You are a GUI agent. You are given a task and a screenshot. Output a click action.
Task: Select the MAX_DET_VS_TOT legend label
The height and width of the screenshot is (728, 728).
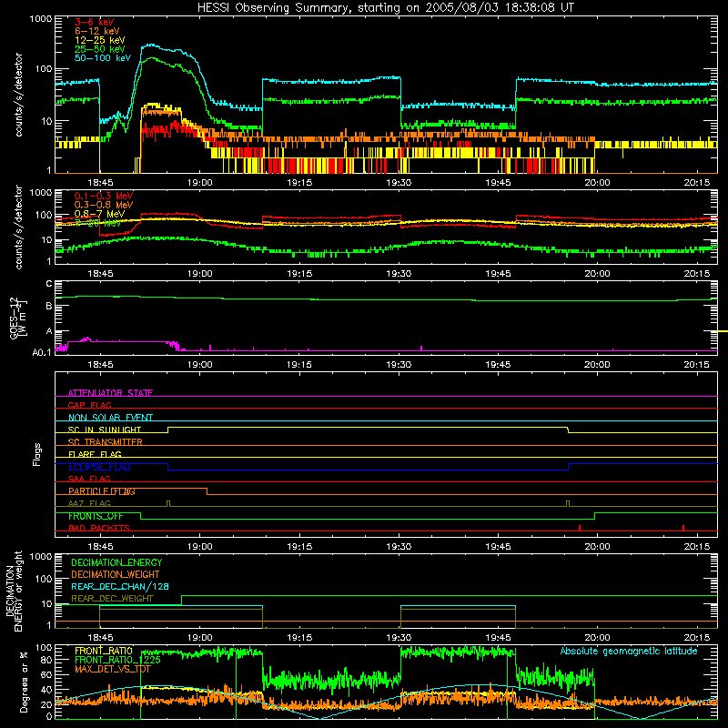pyautogui.click(x=112, y=669)
